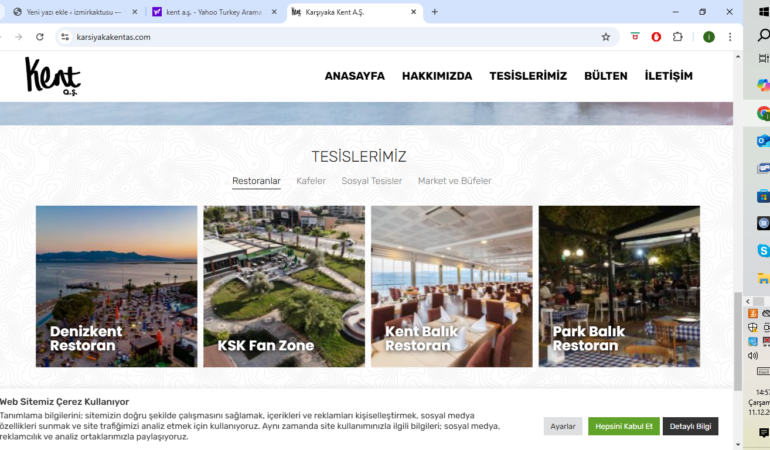Go forward with the browser arrow

[x=19, y=37]
